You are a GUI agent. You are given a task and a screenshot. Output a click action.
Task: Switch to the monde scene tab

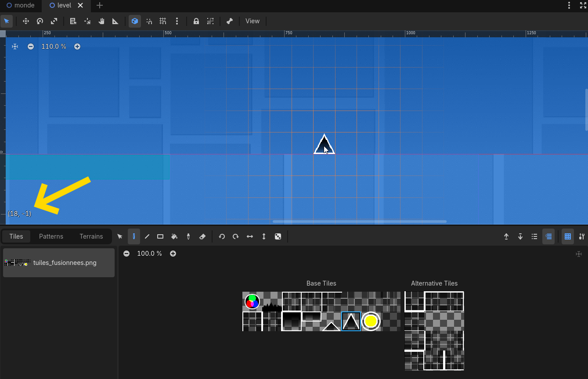[x=21, y=5]
